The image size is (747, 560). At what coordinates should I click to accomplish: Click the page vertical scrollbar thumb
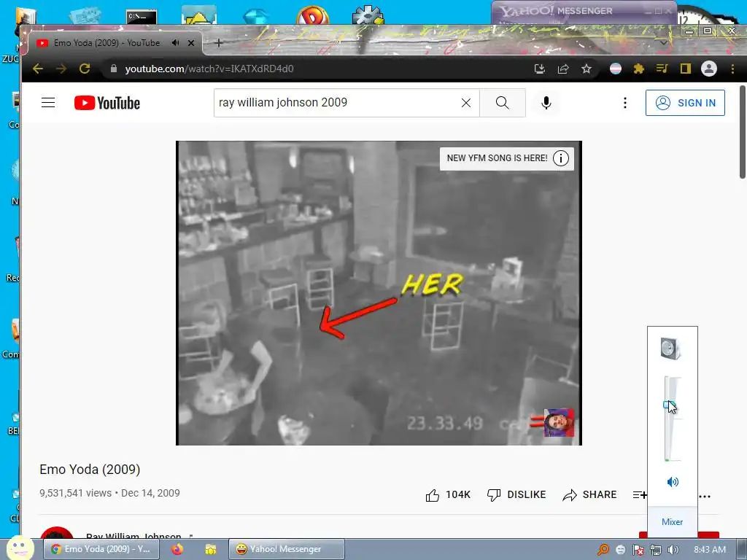click(x=742, y=133)
